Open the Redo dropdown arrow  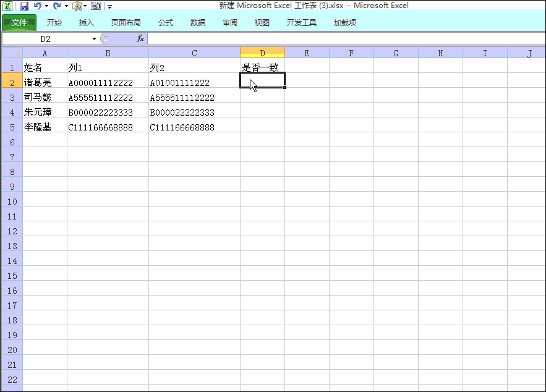65,6
